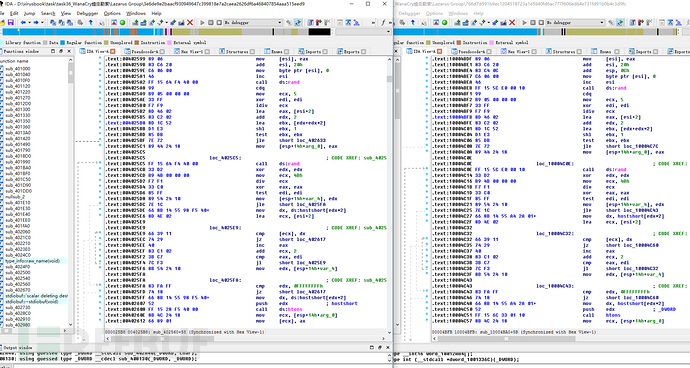Screen dimensions: 690x368
Task: Click loc_4025C5 label in left disassembly
Action: pyautogui.click(x=225, y=158)
